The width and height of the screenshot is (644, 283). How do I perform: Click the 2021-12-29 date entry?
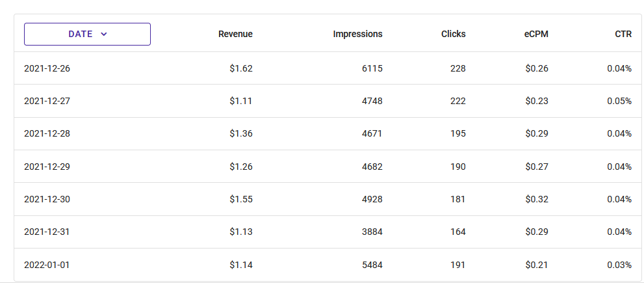(47, 167)
